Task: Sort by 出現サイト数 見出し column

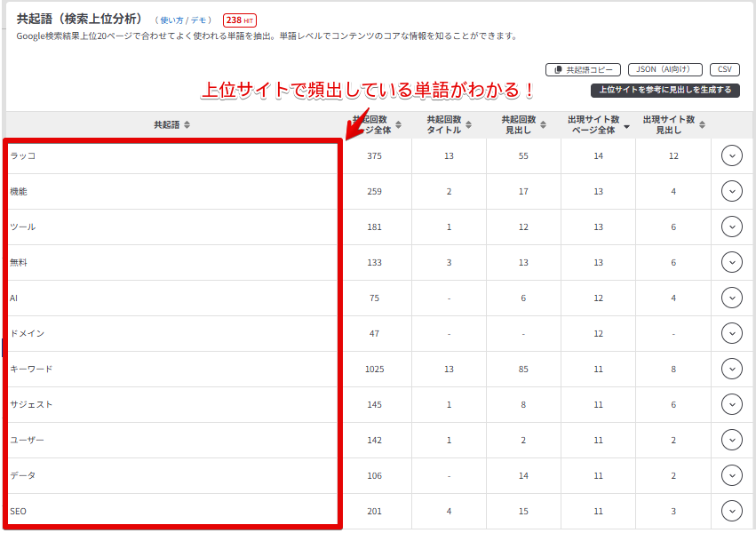Action: pos(673,124)
